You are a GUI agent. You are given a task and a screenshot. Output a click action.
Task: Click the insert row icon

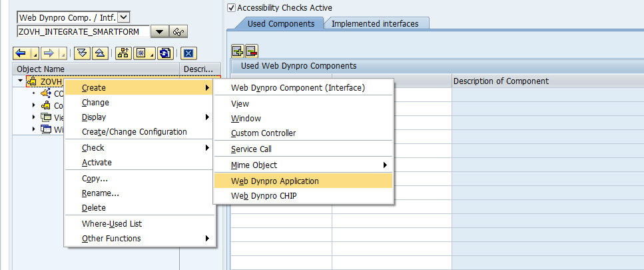coord(237,51)
